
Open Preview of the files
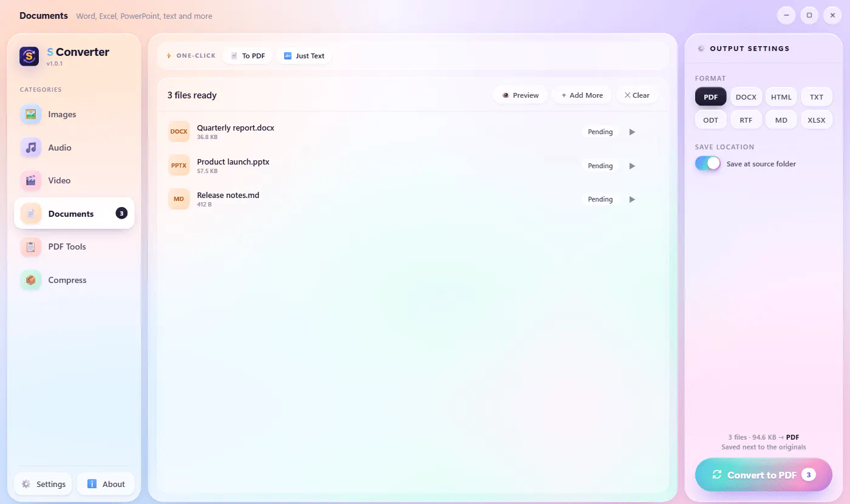tap(520, 95)
